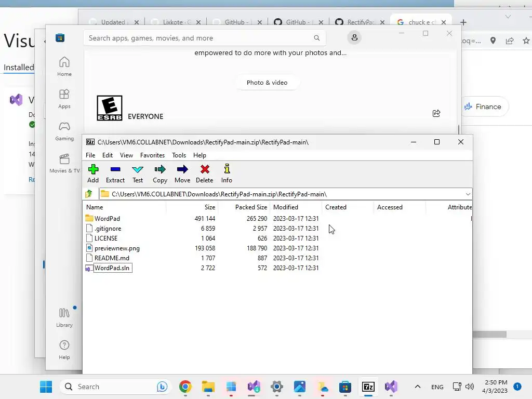Screen dimensions: 532x399
Task: Open the Photos app on the taskbar
Action: (300, 387)
